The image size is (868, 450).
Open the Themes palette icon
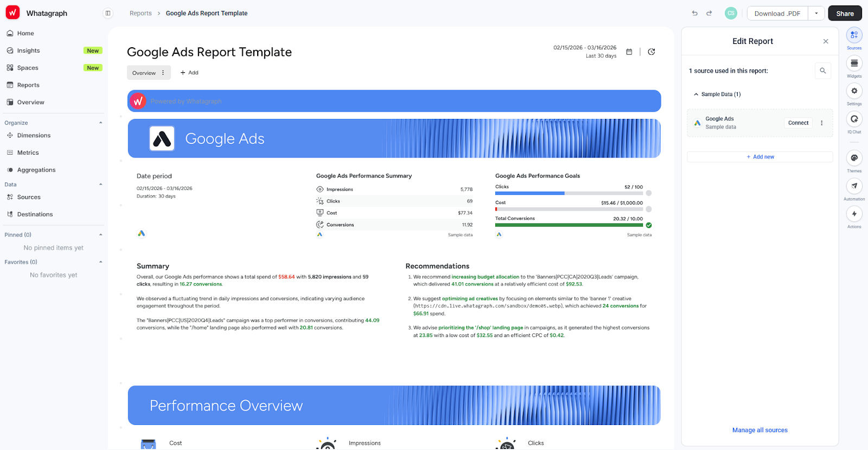click(854, 158)
